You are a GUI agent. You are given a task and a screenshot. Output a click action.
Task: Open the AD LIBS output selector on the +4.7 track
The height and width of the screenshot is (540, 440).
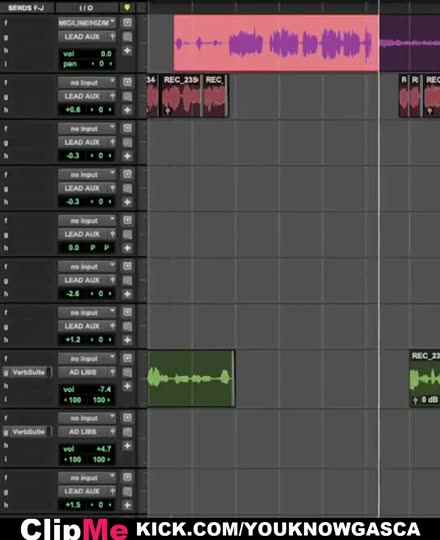pyautogui.click(x=87, y=432)
